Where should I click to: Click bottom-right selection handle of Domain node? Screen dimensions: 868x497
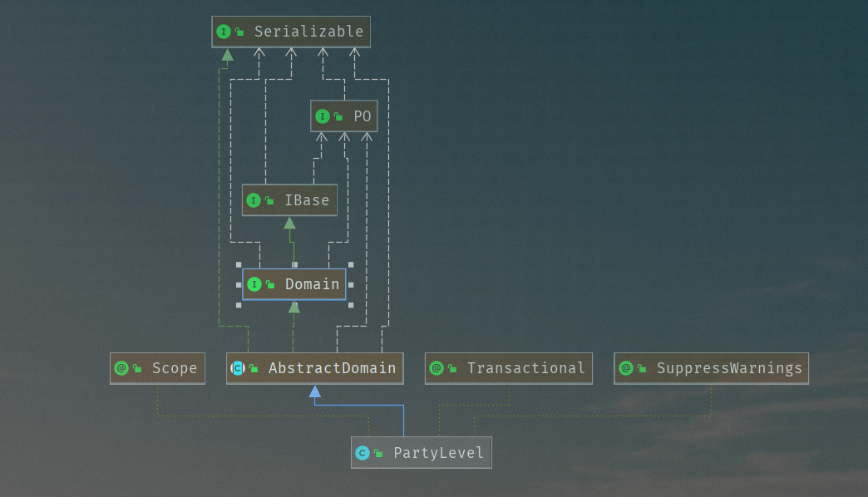[351, 305]
